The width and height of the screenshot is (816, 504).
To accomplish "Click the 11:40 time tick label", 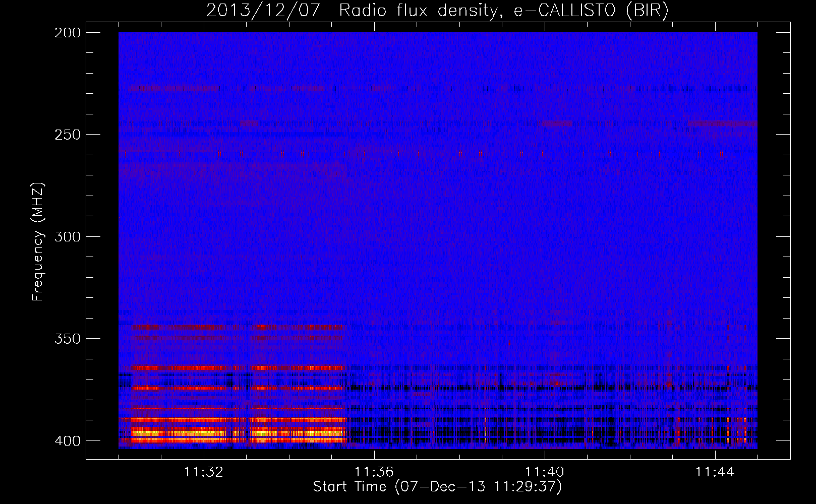I will [x=545, y=472].
